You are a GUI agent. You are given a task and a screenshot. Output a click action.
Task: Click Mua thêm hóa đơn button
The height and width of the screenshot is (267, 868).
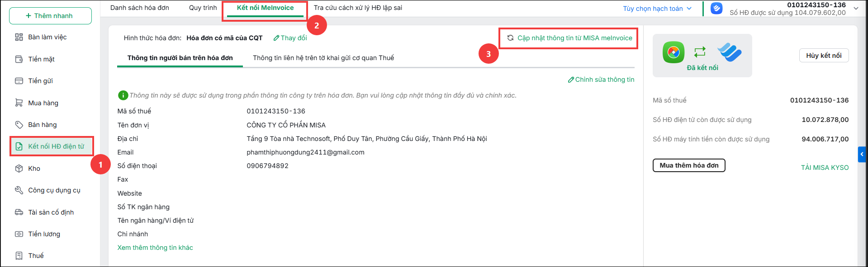click(x=689, y=165)
